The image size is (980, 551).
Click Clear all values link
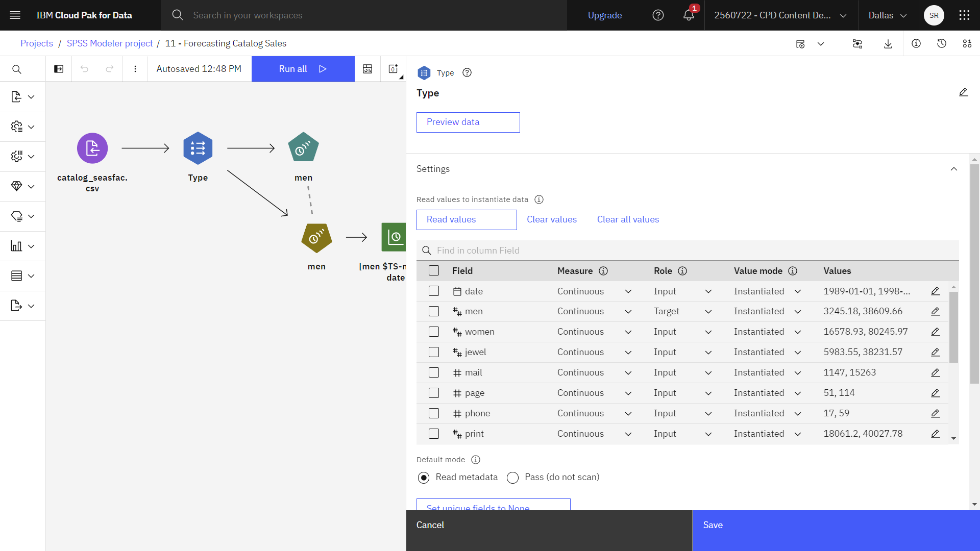(x=628, y=219)
